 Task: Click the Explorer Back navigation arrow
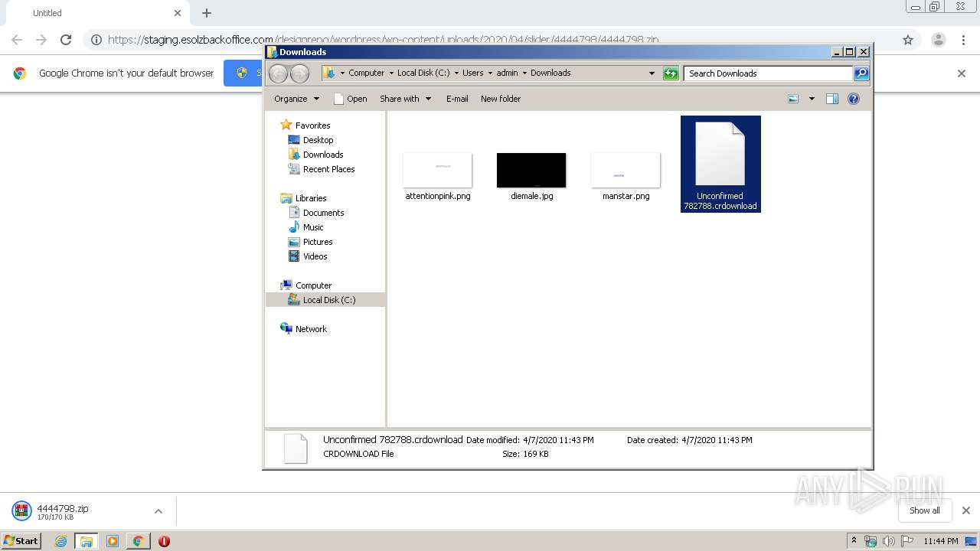(279, 73)
